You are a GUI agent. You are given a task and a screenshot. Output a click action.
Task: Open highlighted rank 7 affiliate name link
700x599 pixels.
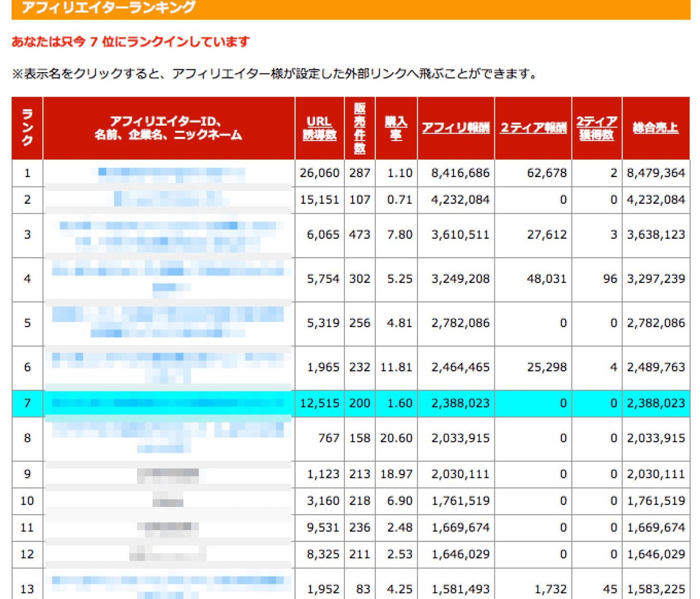[168, 403]
